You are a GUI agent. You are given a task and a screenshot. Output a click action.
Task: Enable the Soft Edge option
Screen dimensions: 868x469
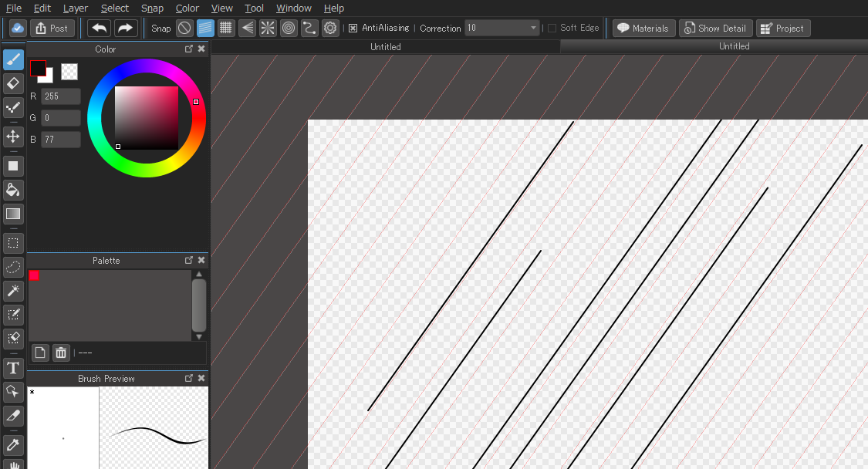click(551, 27)
